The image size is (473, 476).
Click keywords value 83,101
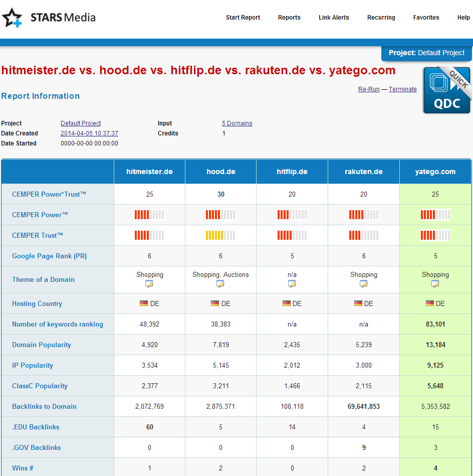point(435,324)
